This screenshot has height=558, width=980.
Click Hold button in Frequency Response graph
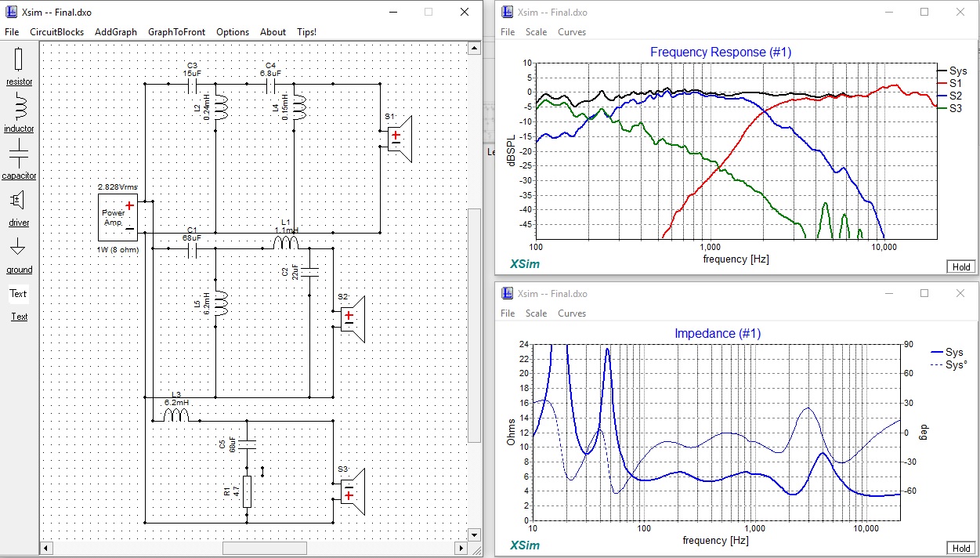961,266
